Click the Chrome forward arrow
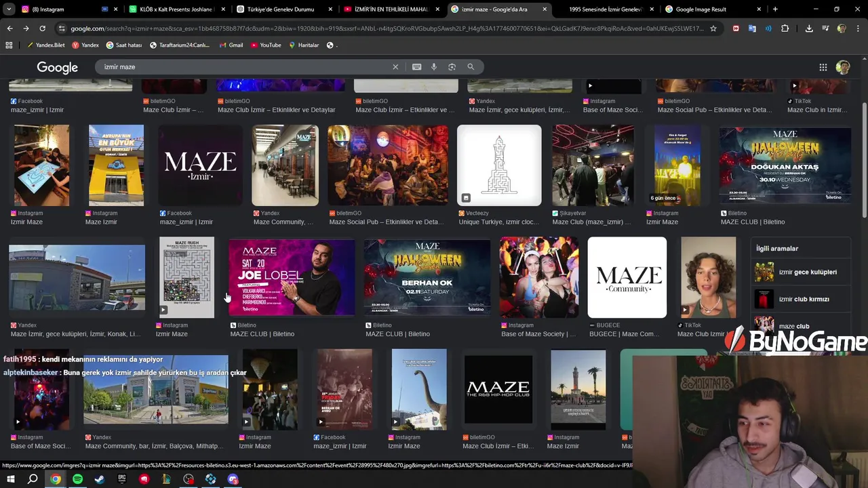Image resolution: width=868 pixels, height=488 pixels. click(26, 28)
